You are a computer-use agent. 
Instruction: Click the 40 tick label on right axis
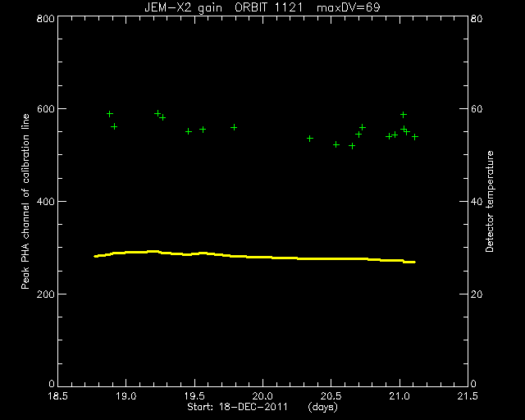(x=477, y=202)
